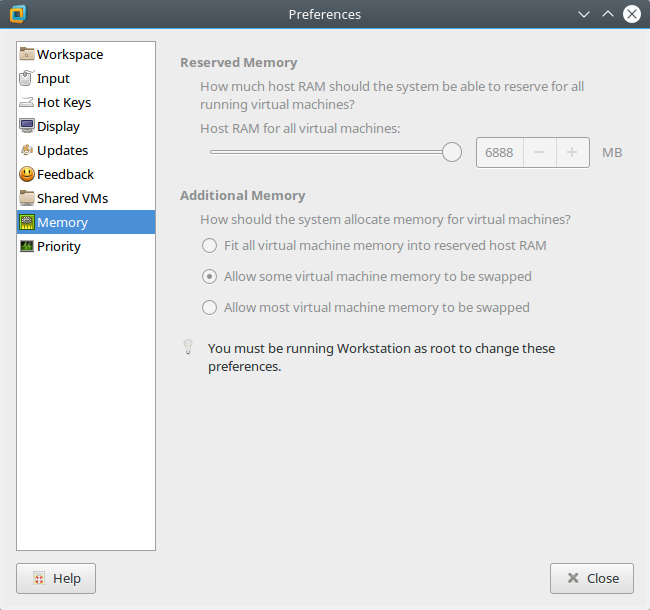Image resolution: width=650 pixels, height=610 pixels.
Task: Switch to the Display preferences label
Action: tap(58, 126)
